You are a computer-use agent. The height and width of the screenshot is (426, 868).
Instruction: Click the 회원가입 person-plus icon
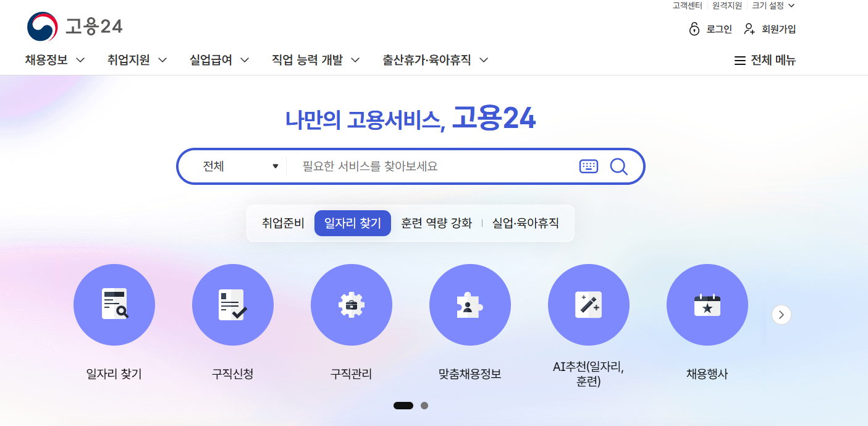tap(749, 29)
